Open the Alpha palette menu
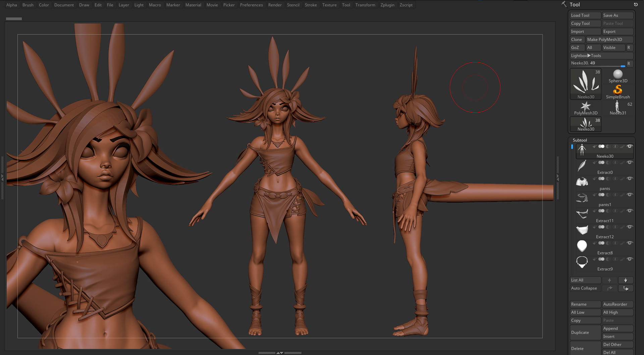Image resolution: width=644 pixels, height=355 pixels. [x=12, y=5]
